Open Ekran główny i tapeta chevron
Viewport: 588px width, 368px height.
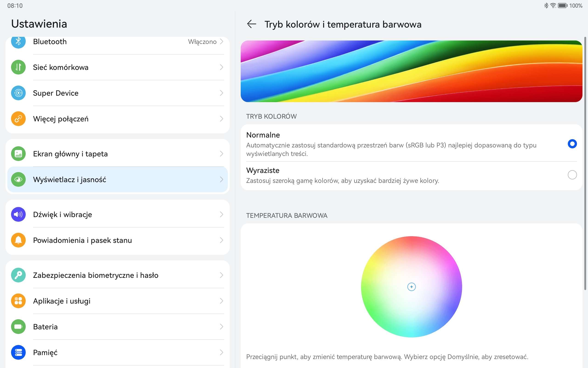point(221,154)
